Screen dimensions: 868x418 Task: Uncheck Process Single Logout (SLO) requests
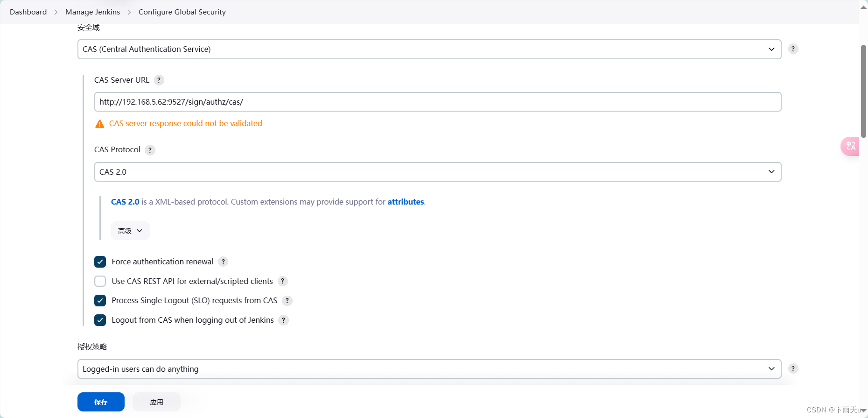click(100, 300)
